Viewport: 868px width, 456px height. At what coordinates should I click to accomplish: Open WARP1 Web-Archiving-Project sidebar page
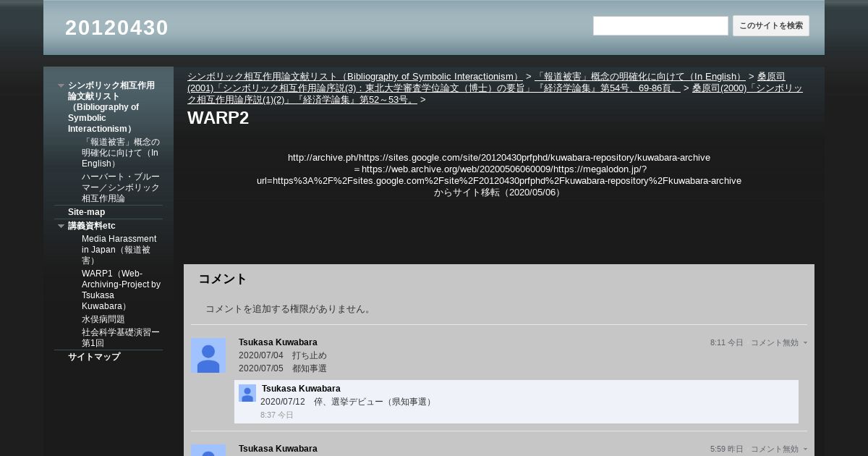(x=121, y=290)
